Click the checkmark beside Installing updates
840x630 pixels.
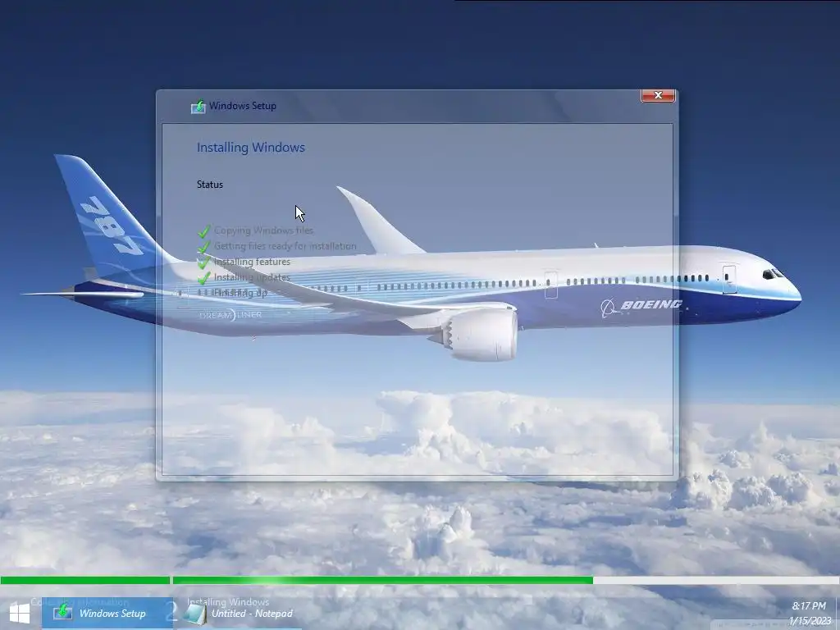(203, 278)
